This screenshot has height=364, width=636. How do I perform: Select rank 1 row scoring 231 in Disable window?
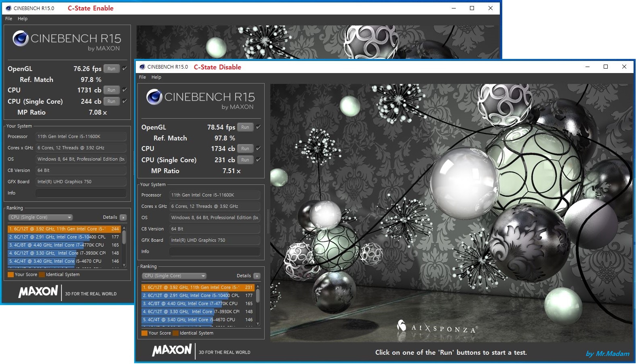pyautogui.click(x=198, y=288)
